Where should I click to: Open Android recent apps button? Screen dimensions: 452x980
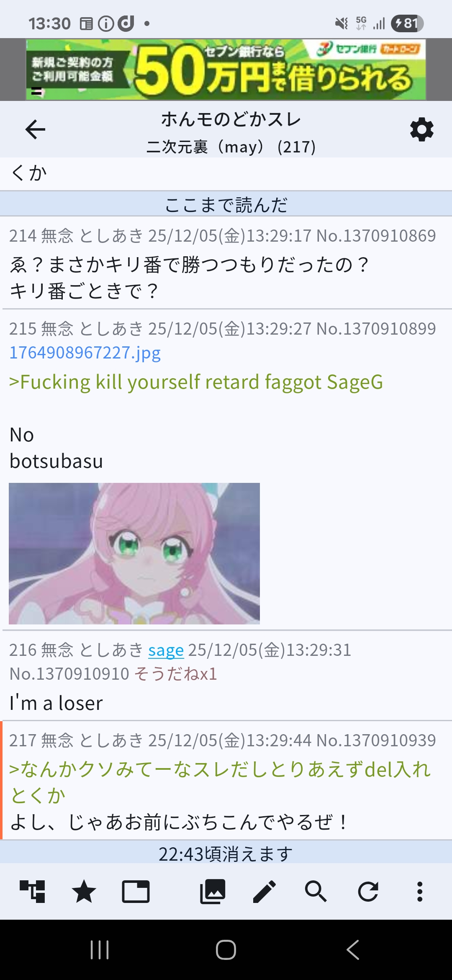(x=100, y=949)
